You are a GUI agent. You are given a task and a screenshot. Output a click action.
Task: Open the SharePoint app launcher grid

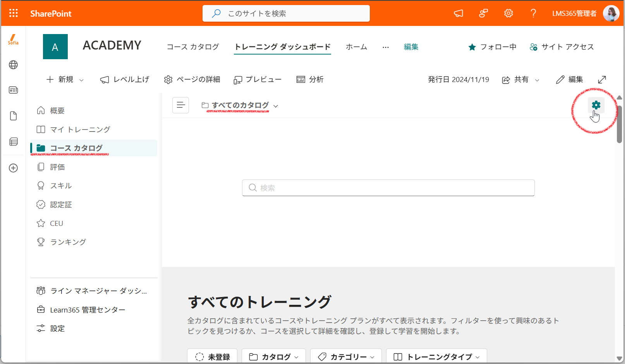pos(14,14)
